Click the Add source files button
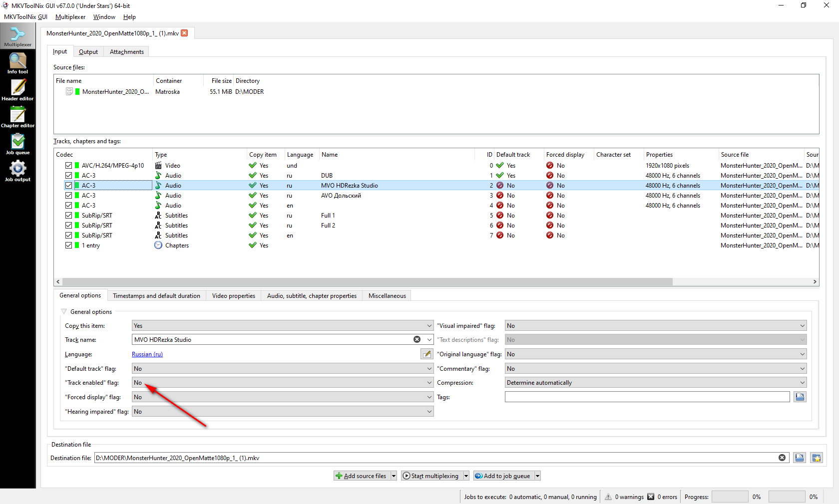Screen dimensions: 839x504 point(362,476)
